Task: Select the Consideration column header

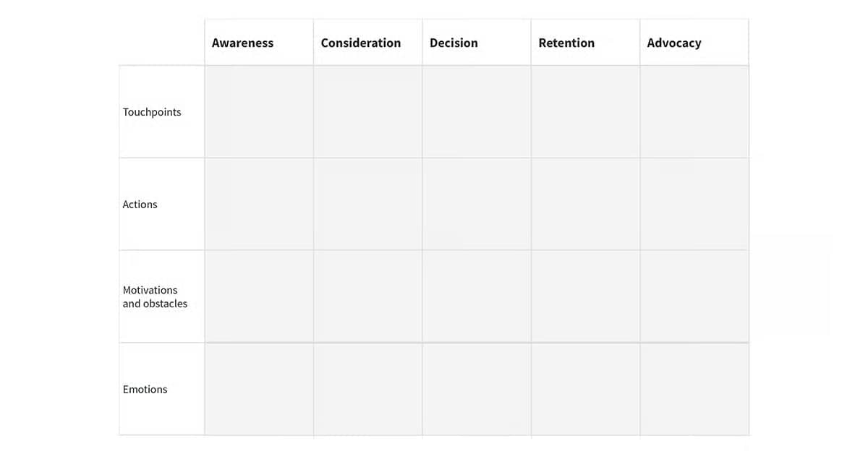Action: click(x=361, y=43)
